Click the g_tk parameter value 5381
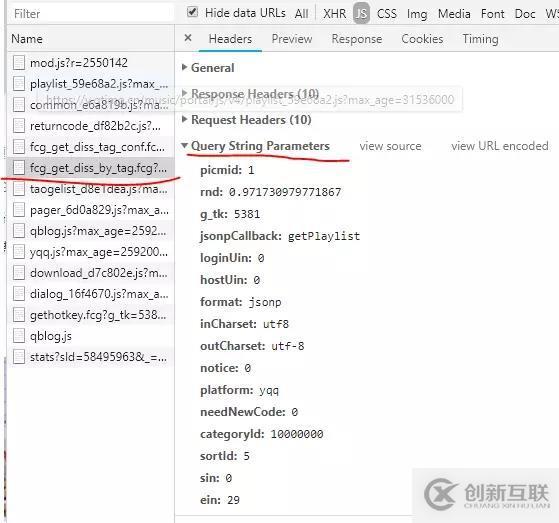This screenshot has height=523, width=559. click(247, 214)
